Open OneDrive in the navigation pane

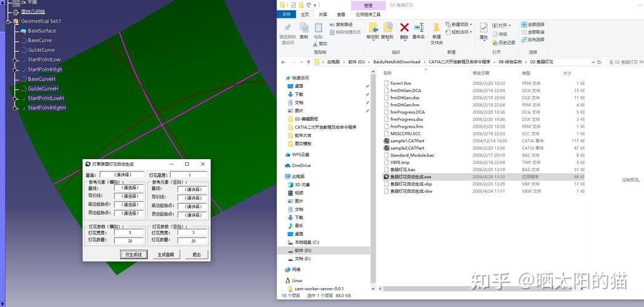tap(301, 165)
